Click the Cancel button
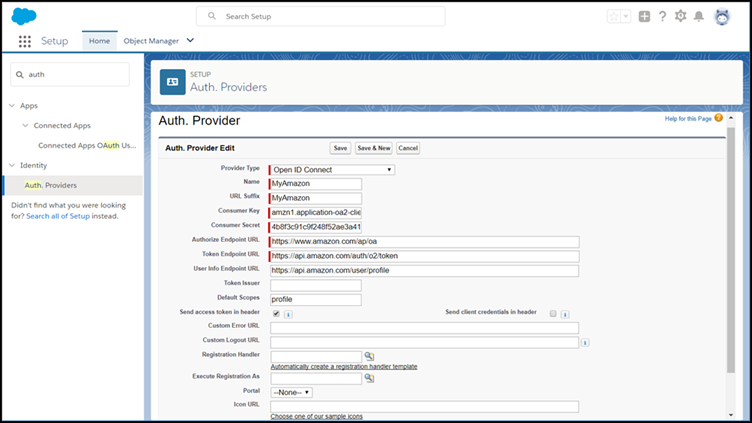 coord(408,148)
